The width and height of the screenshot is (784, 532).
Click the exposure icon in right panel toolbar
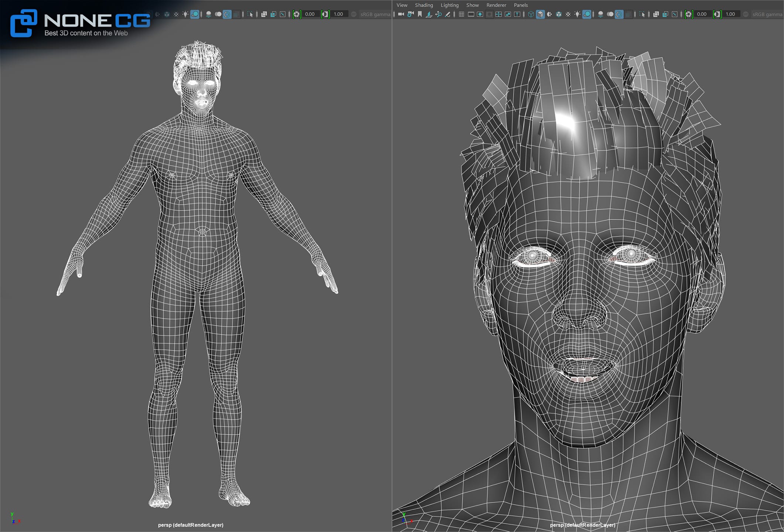click(688, 14)
